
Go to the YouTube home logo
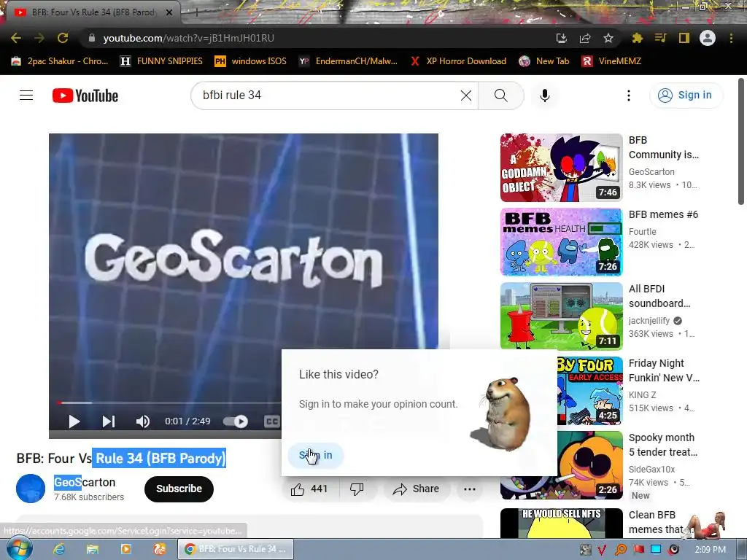[85, 96]
